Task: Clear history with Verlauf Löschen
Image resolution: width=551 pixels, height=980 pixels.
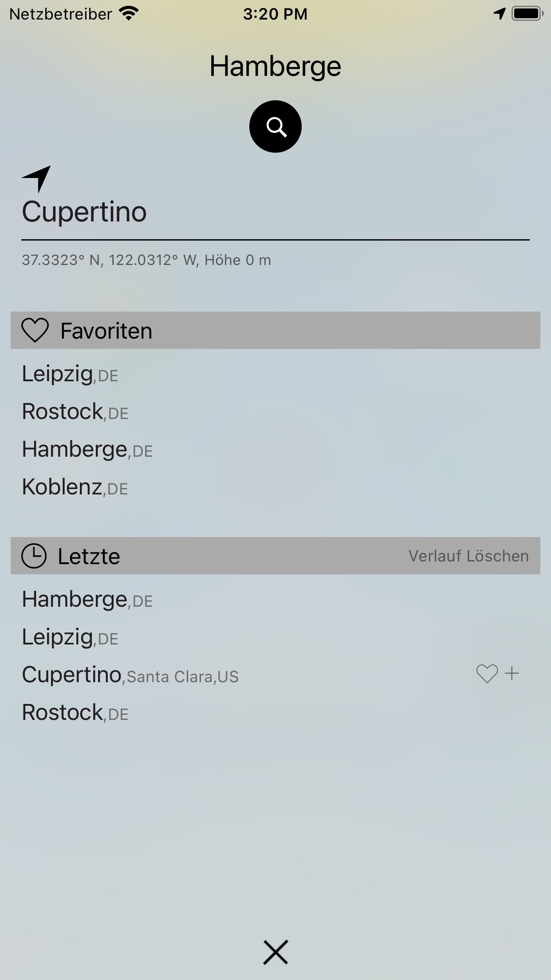Action: click(x=468, y=556)
